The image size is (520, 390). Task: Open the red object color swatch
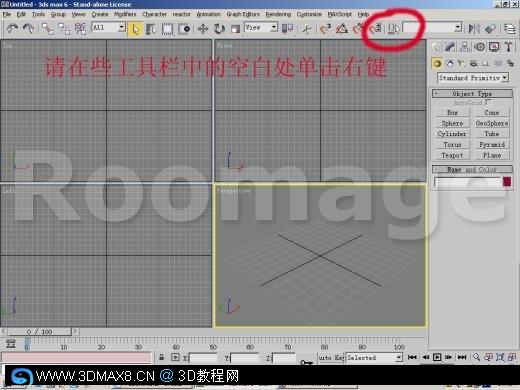(507, 182)
